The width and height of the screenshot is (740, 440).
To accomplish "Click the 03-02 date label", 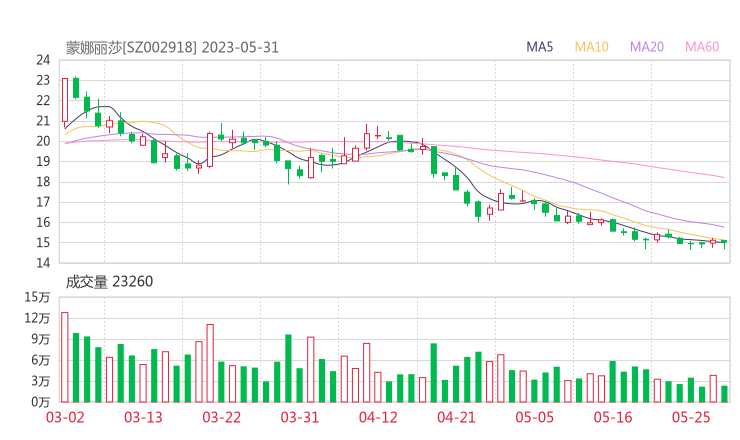I will [x=65, y=417].
